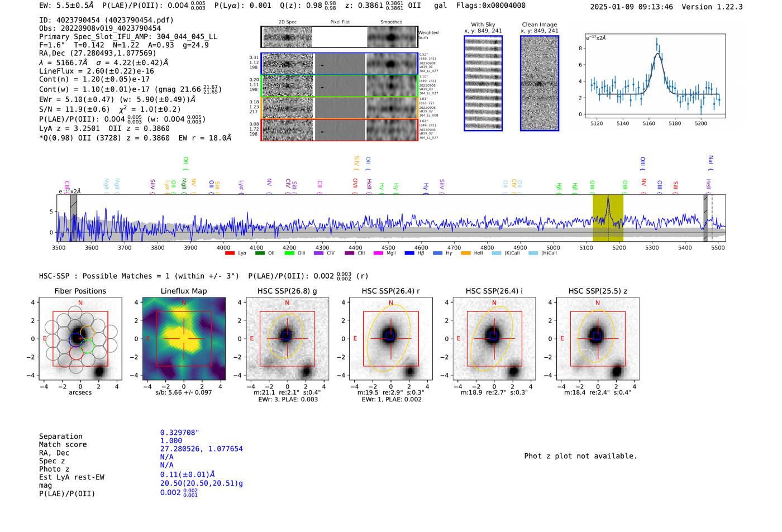The width and height of the screenshot is (782, 532).
Task: Select the HSC SSP(26.4) i cutout
Action: click(494, 339)
